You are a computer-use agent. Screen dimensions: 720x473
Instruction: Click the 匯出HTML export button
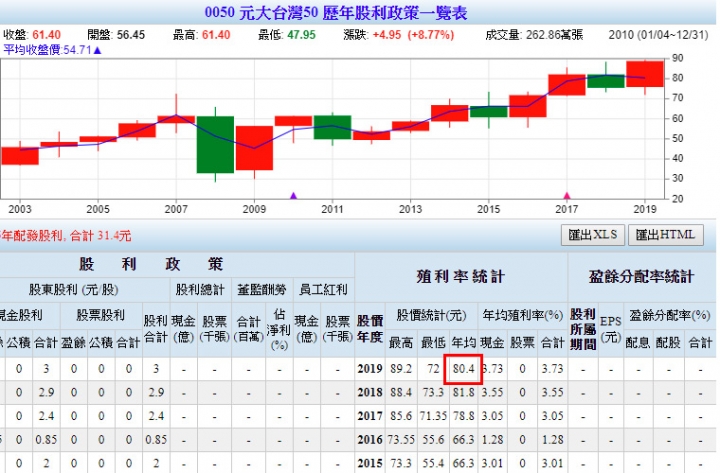coord(665,235)
